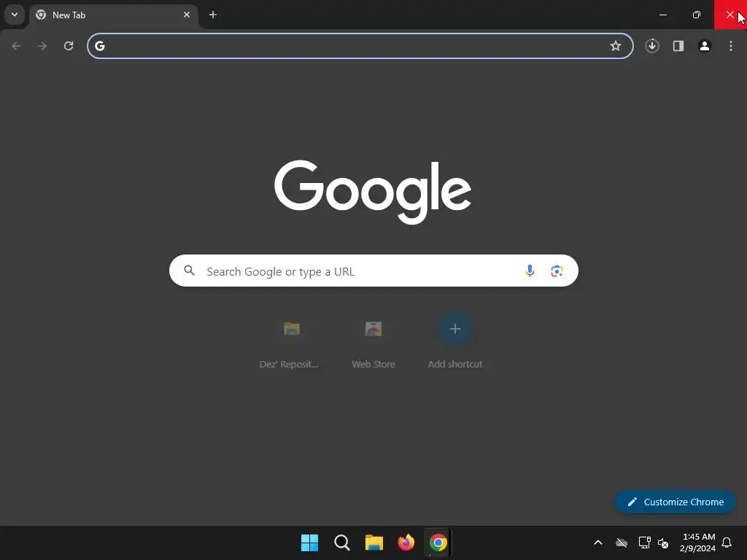Screen dimensions: 747x560
Task: Go forward with the forward arrow
Action: 42,46
